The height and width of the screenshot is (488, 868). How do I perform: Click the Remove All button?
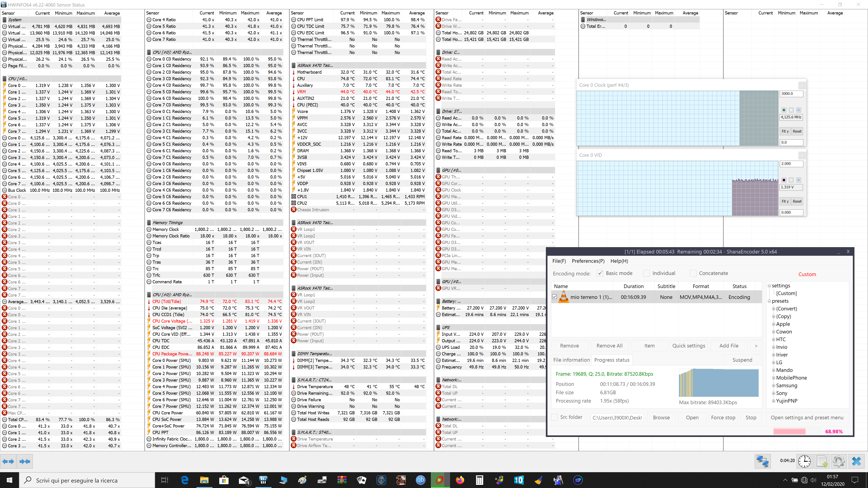pyautogui.click(x=610, y=346)
